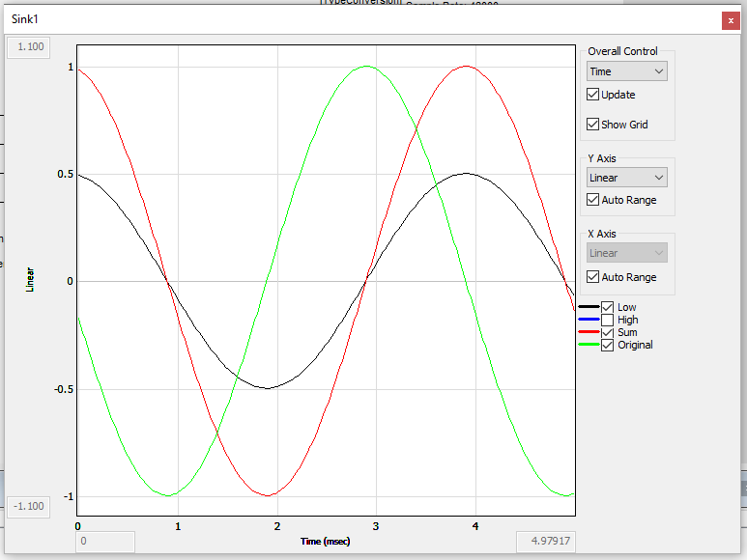
Task: Uncheck the Update checkbox
Action: [593, 95]
